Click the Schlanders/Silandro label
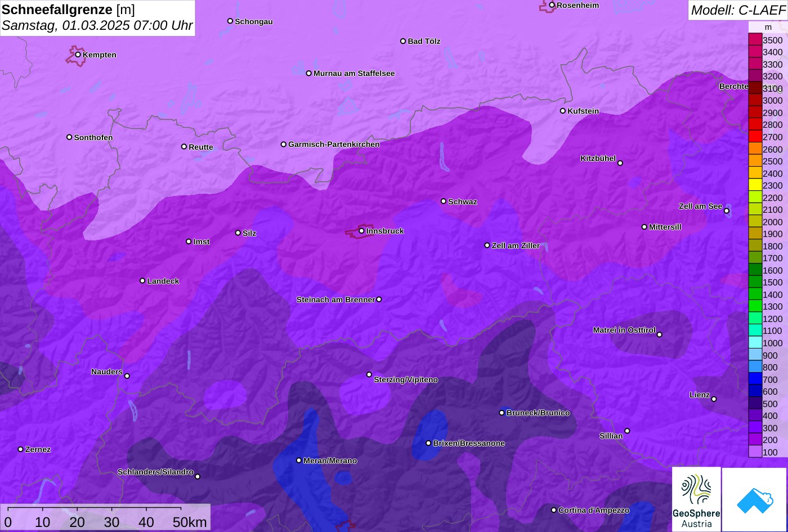Image resolution: width=788 pixels, height=532 pixels. [x=155, y=472]
